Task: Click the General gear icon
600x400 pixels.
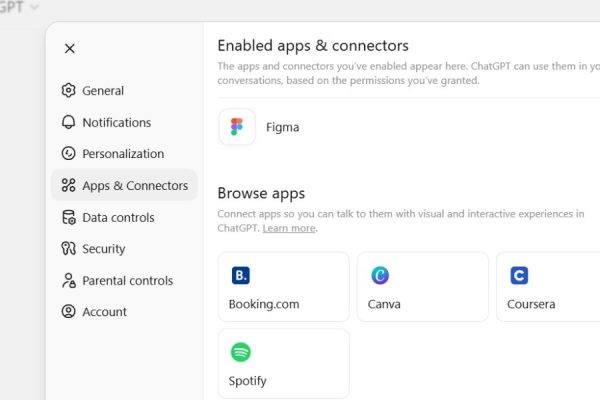Action: point(68,90)
